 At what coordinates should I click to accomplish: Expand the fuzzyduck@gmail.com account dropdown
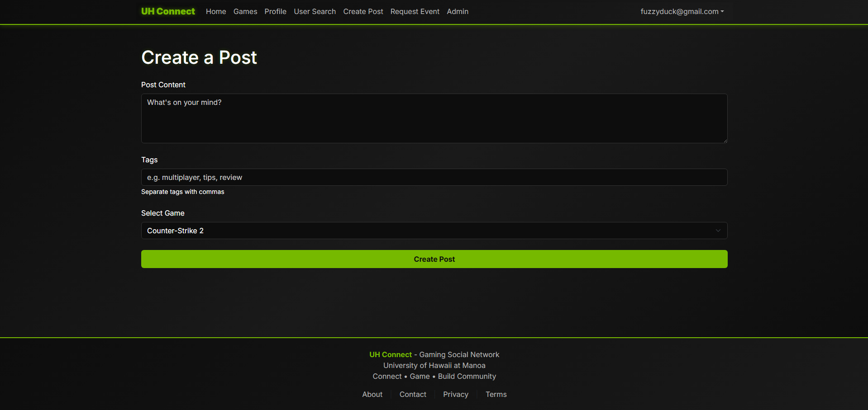tap(682, 11)
